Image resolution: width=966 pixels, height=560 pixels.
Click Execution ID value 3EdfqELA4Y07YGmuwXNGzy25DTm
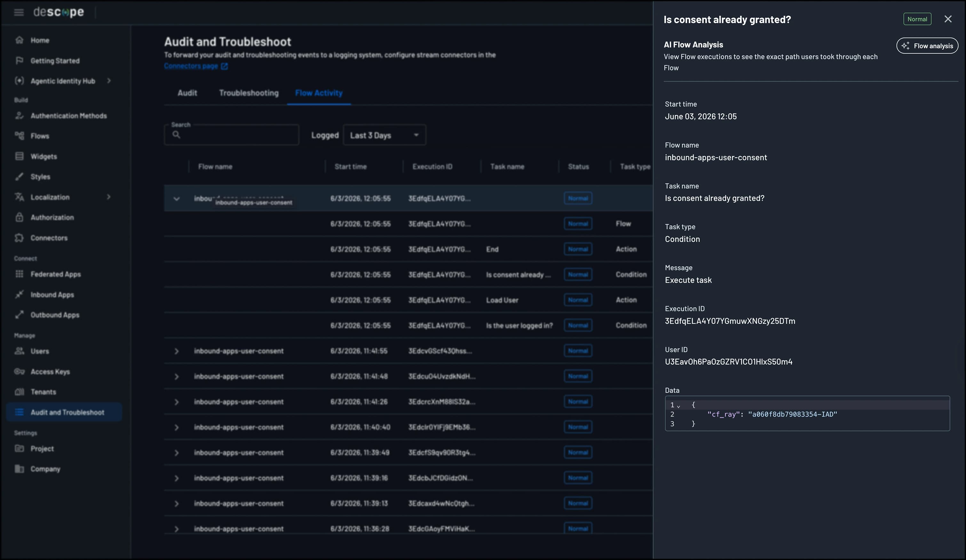coord(730,321)
